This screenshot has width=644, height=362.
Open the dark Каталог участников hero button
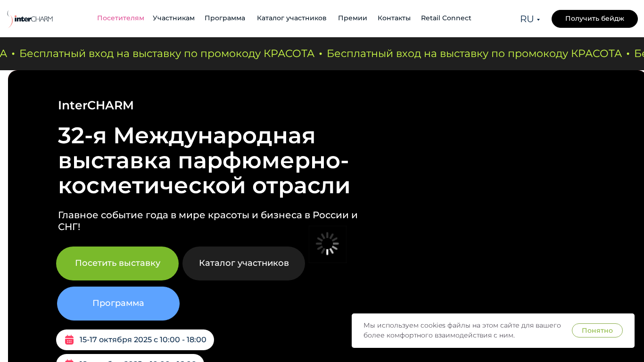coord(244,263)
